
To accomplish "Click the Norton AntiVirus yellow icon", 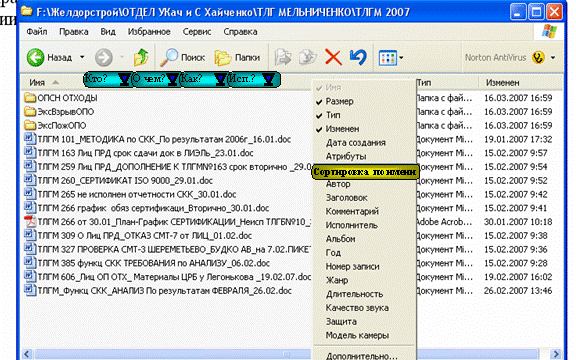I will [x=538, y=58].
